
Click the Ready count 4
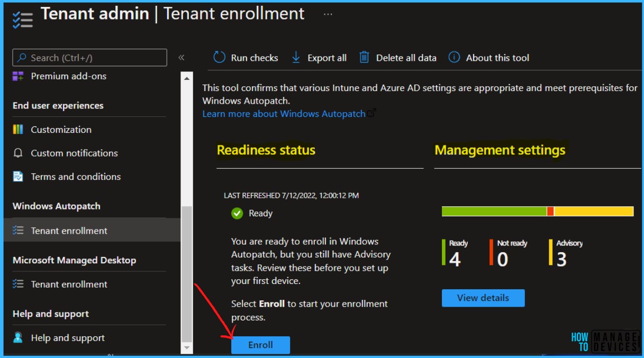click(455, 260)
